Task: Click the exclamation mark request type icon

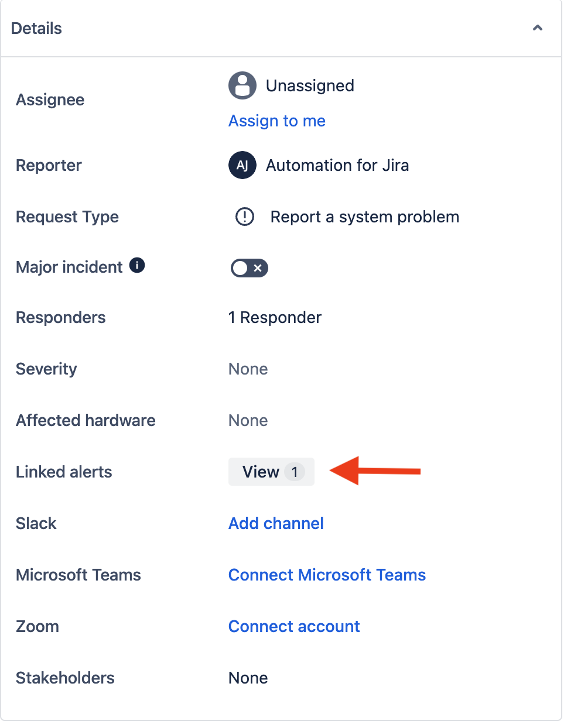Action: pos(244,217)
